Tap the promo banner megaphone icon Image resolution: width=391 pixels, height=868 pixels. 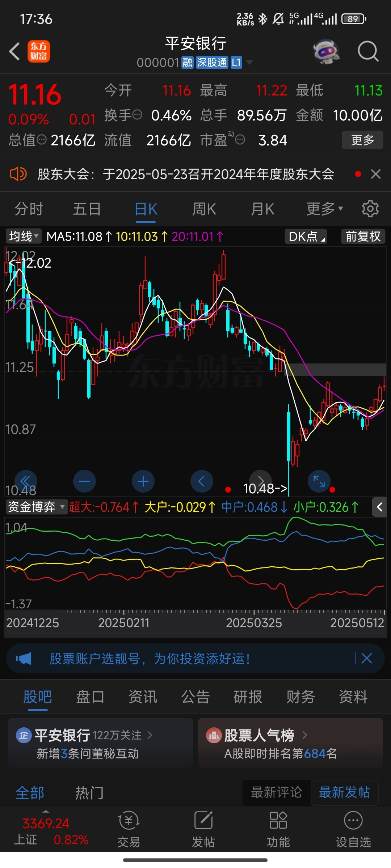[x=24, y=659]
